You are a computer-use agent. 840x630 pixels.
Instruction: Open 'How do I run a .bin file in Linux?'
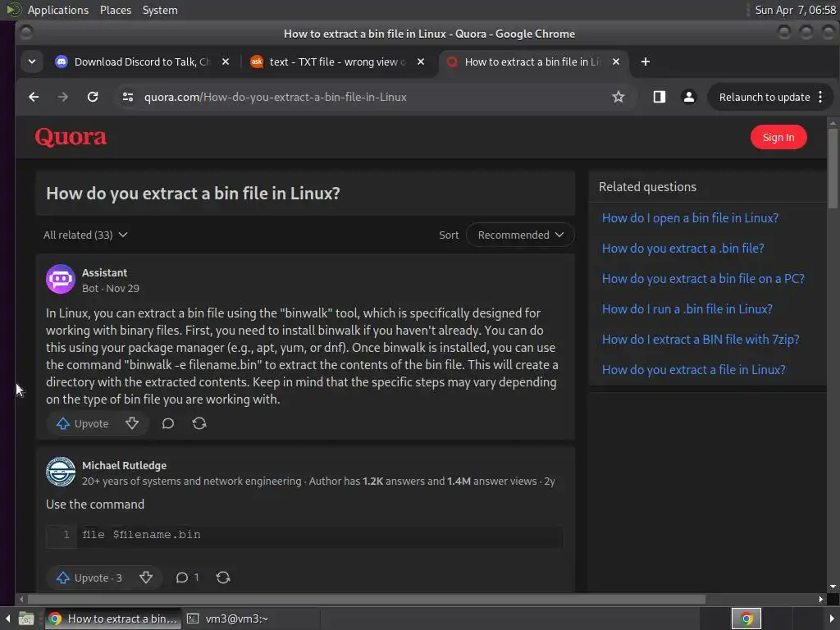click(x=687, y=309)
